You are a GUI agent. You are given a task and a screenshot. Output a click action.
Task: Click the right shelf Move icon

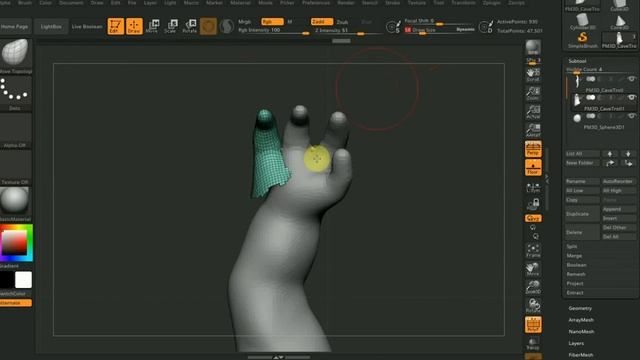point(533,269)
